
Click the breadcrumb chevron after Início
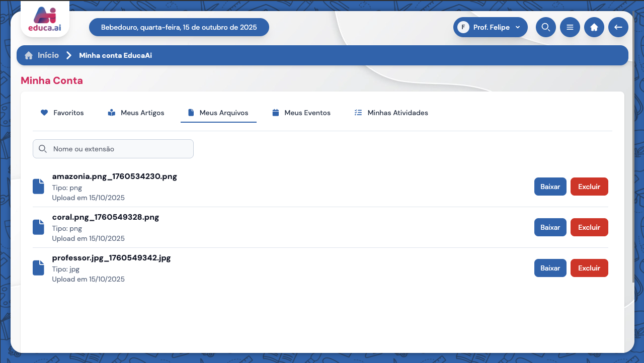point(69,55)
